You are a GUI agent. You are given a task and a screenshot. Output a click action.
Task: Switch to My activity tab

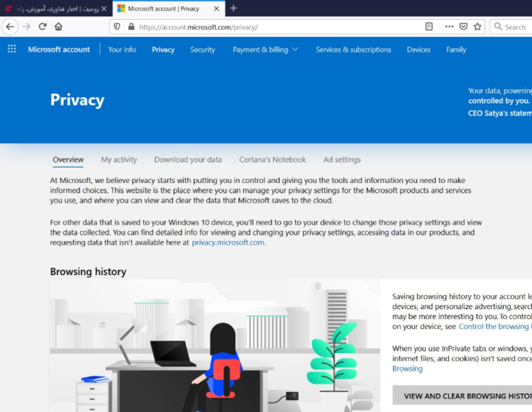119,160
